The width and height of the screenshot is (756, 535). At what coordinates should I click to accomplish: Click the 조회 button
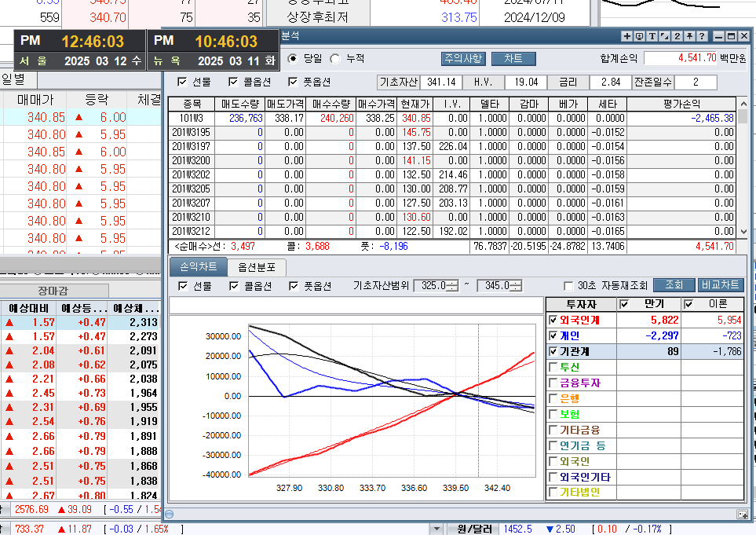[674, 285]
